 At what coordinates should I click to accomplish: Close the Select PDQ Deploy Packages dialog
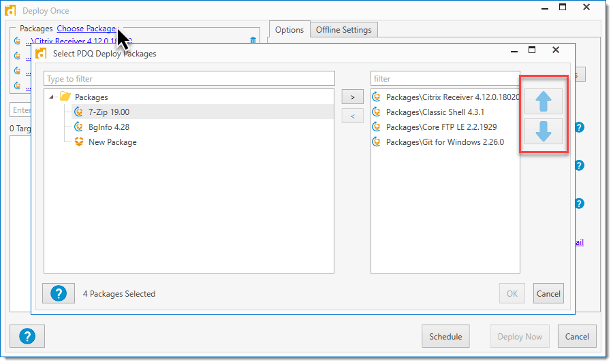[x=556, y=50]
